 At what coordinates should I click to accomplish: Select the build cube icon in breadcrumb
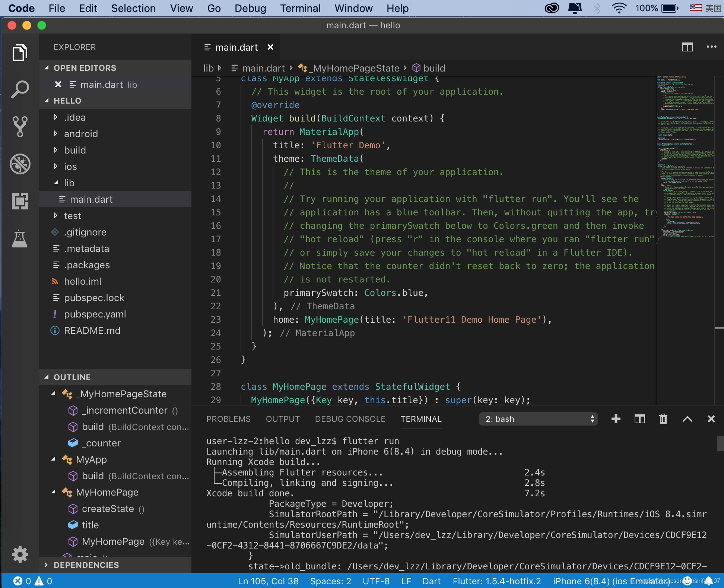pos(416,68)
